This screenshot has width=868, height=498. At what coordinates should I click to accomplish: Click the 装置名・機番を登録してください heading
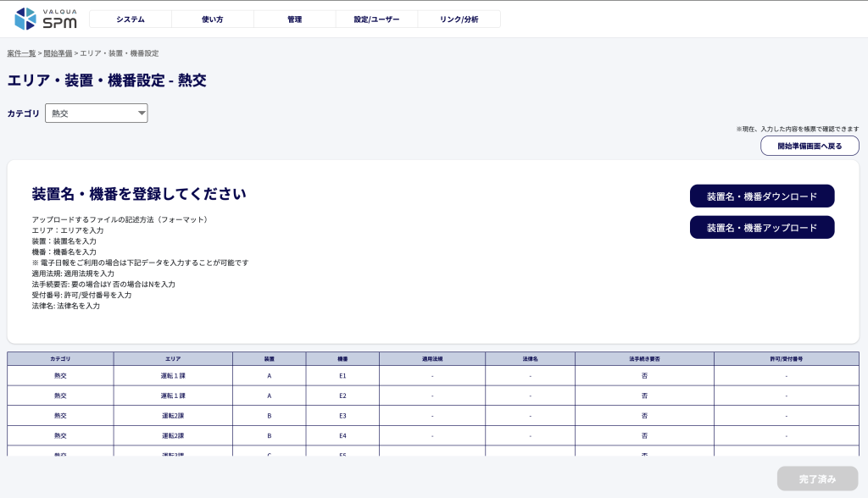click(x=139, y=194)
